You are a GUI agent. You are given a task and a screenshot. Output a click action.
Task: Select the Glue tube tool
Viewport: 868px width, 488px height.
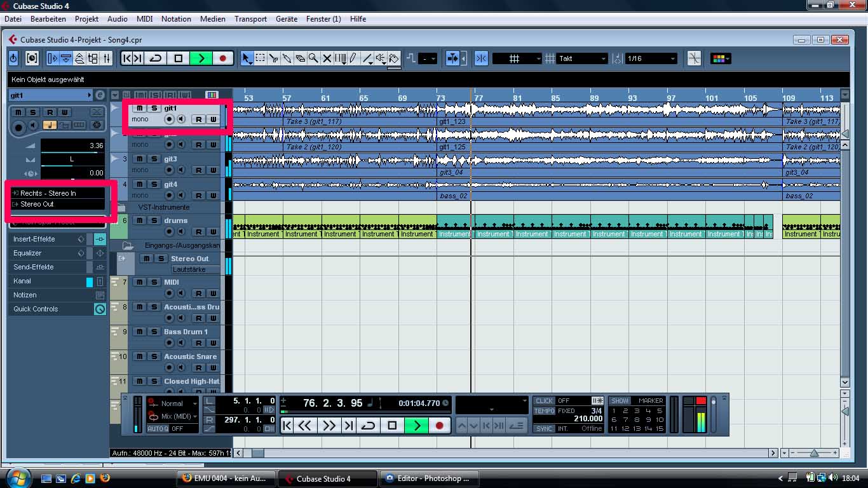(x=287, y=58)
